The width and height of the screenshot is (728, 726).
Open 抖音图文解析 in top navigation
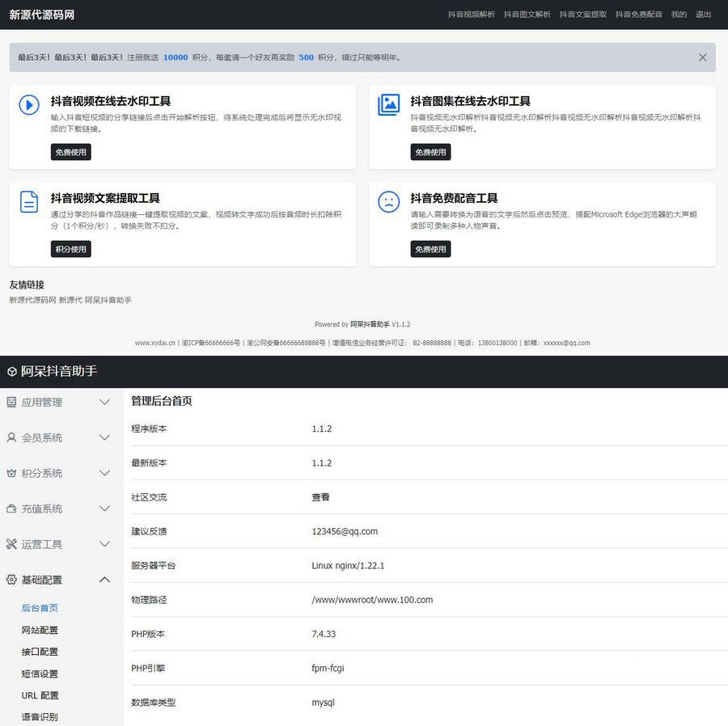click(x=527, y=15)
